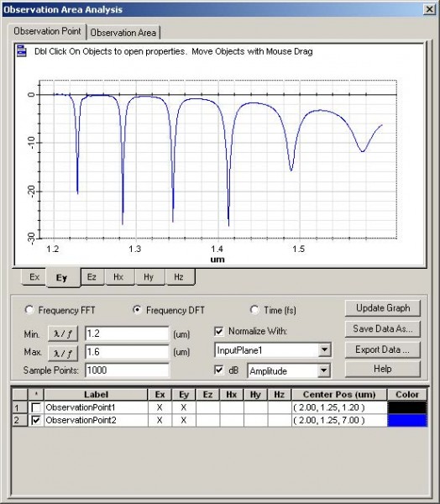
Task: Expand the Amplitude dropdown
Action: click(324, 371)
